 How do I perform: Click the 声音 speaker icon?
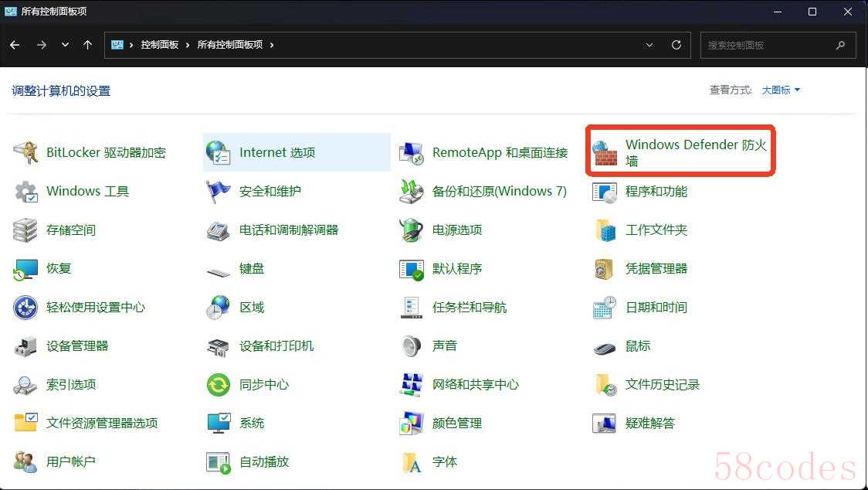pyautogui.click(x=412, y=346)
